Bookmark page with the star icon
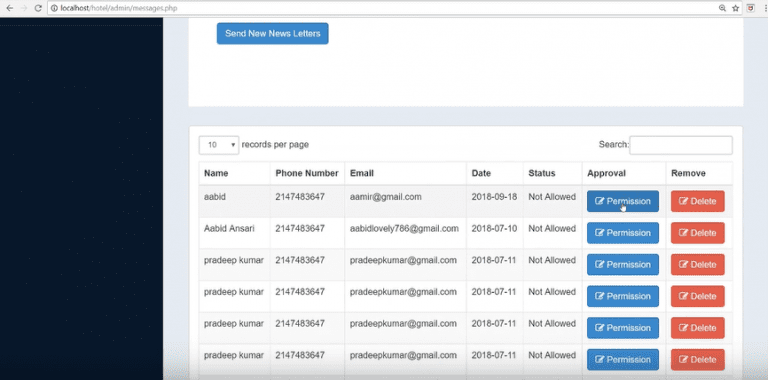Screen dimensions: 768x380 [x=735, y=8]
